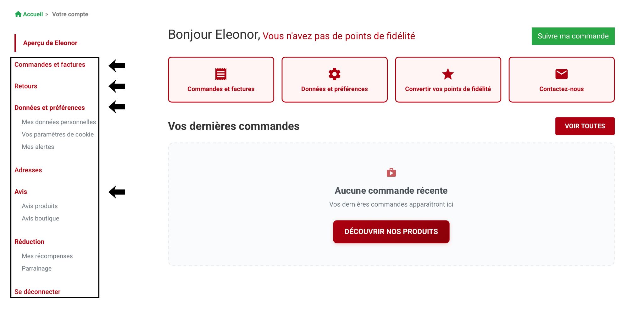Viewport: 644px width, 314px height.
Task: Open Avis produits submenu item
Action: (x=40, y=206)
